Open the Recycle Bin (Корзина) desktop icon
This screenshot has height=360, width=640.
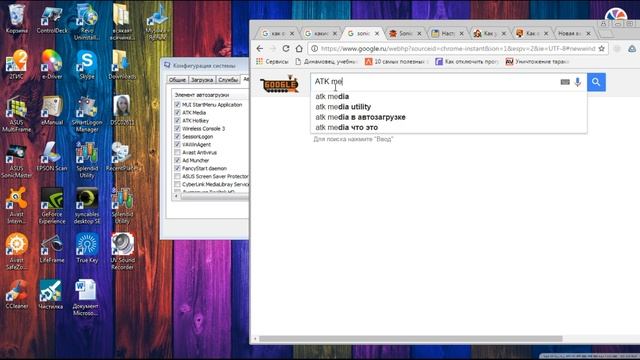point(16,18)
